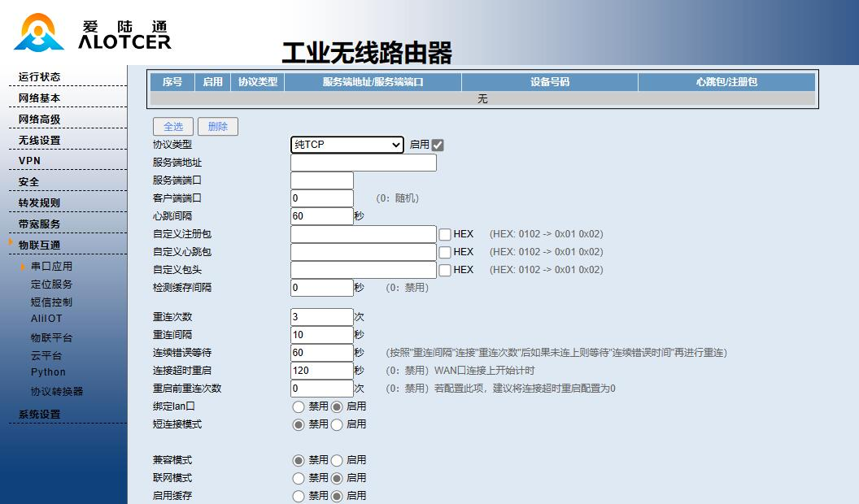Uncheck the 启用 checkbox beside protocol type
The height and width of the screenshot is (504, 859).
point(437,145)
